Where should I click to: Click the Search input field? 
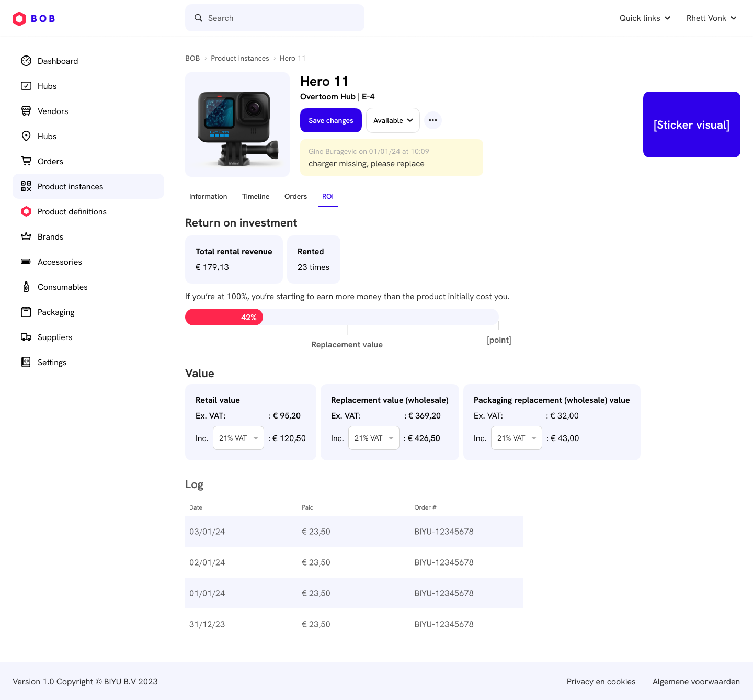coord(275,18)
